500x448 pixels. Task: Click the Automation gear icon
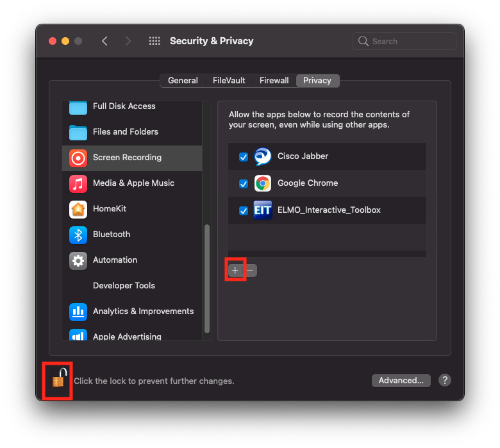coord(78,260)
